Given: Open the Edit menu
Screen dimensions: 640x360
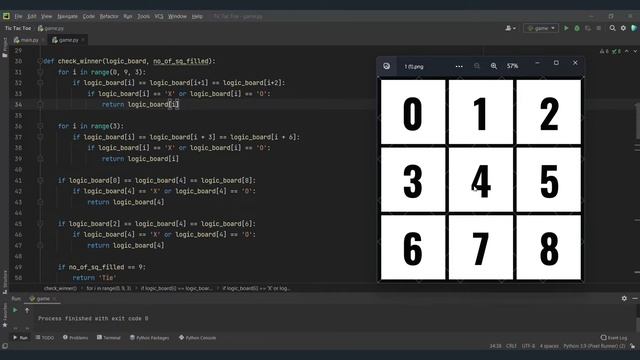Looking at the screenshot, I should (x=32, y=16).
